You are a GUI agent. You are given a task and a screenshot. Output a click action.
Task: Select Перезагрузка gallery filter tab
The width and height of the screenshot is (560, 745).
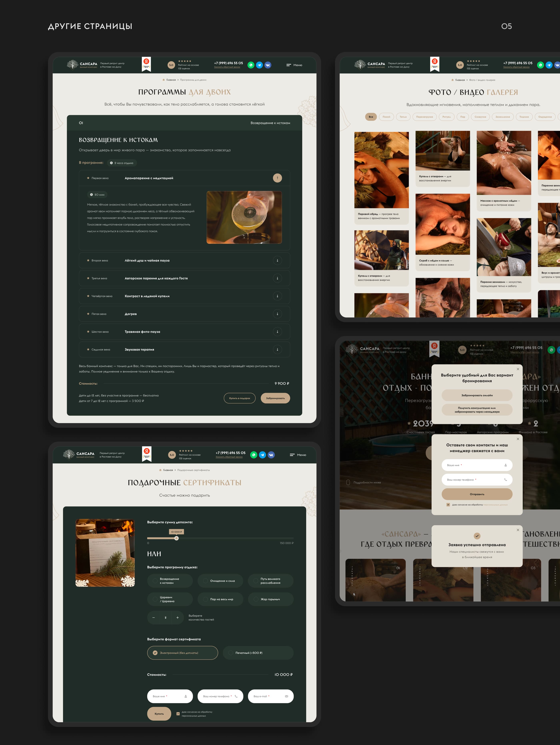[425, 117]
